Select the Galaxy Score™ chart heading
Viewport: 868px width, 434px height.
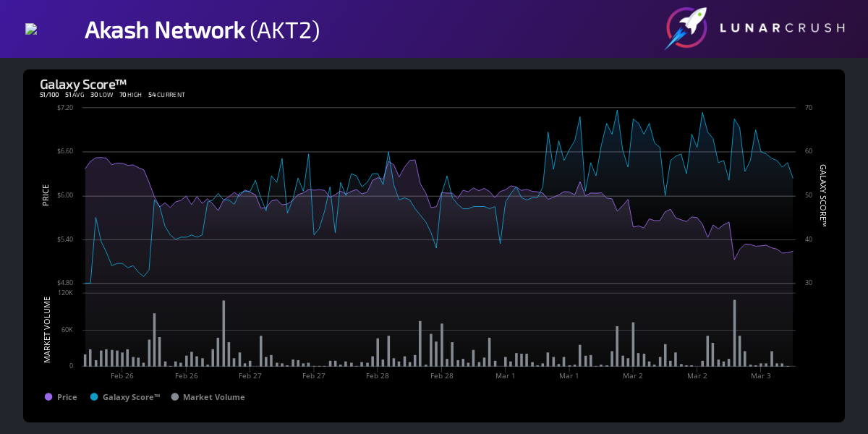pyautogui.click(x=83, y=84)
